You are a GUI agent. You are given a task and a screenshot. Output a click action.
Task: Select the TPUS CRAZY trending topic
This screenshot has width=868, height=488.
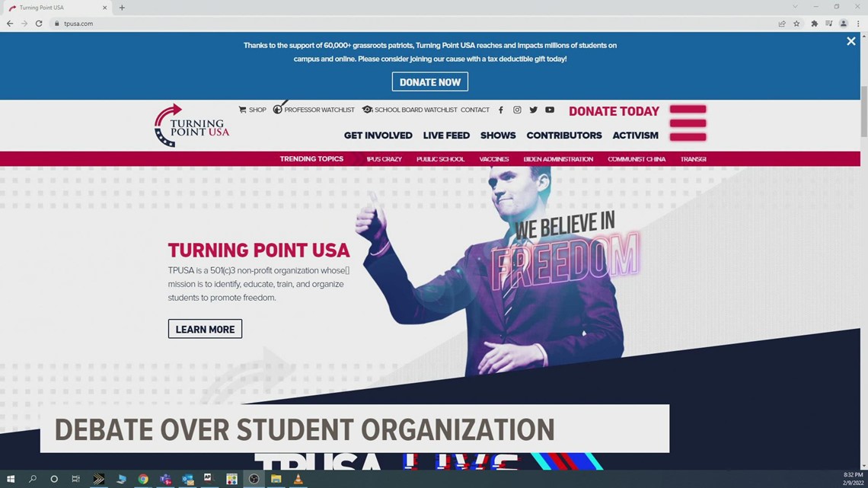(x=385, y=159)
